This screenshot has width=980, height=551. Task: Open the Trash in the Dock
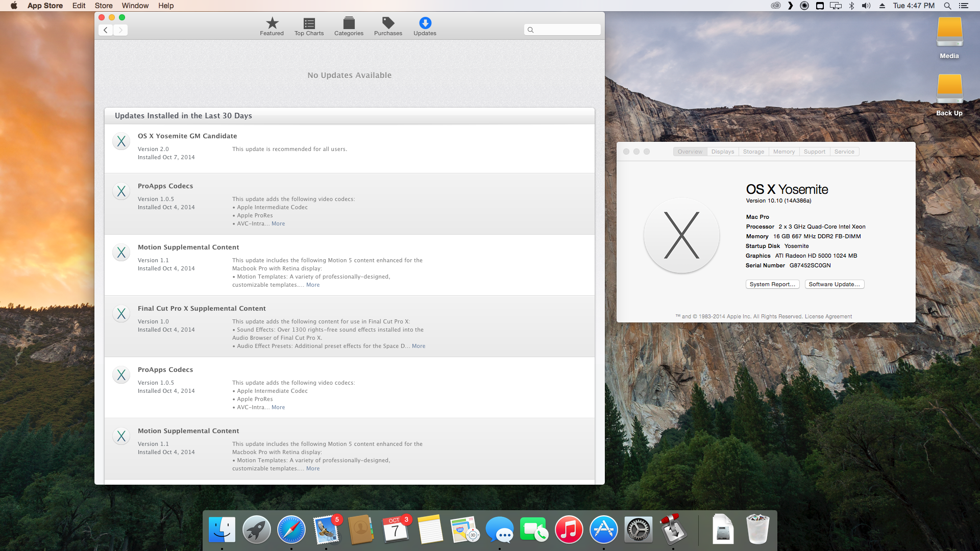pyautogui.click(x=757, y=529)
